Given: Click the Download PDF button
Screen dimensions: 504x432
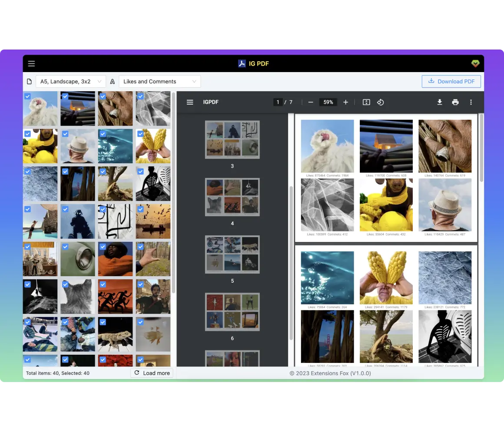Looking at the screenshot, I should coord(451,81).
